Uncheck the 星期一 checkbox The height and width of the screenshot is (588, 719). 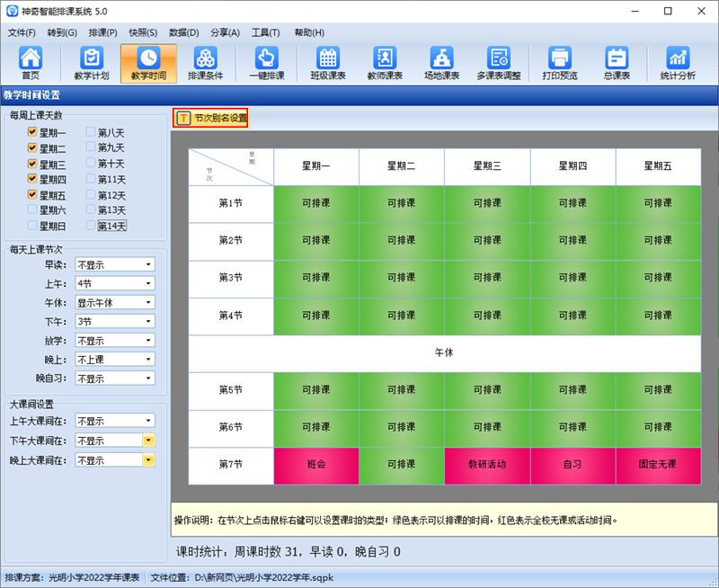tap(32, 132)
